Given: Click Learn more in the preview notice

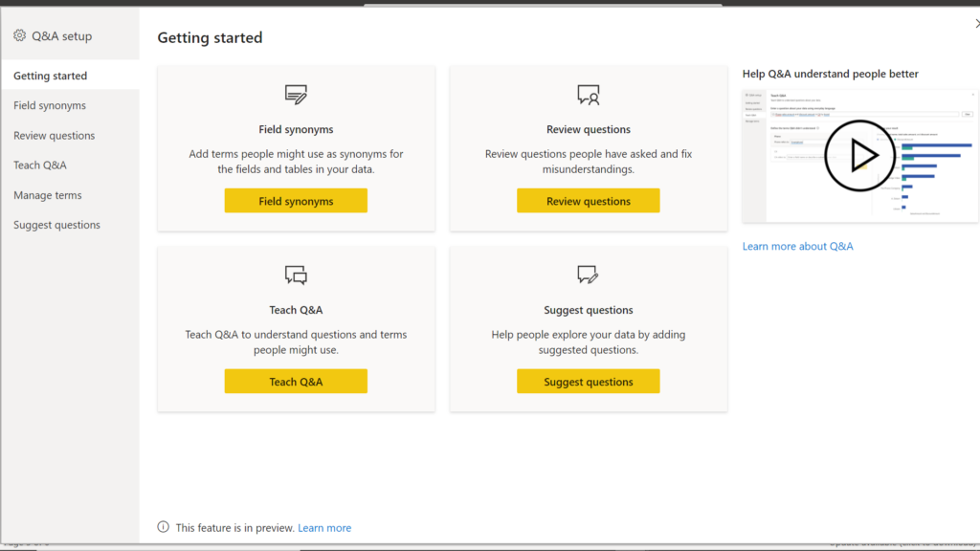Looking at the screenshot, I should pyautogui.click(x=324, y=527).
